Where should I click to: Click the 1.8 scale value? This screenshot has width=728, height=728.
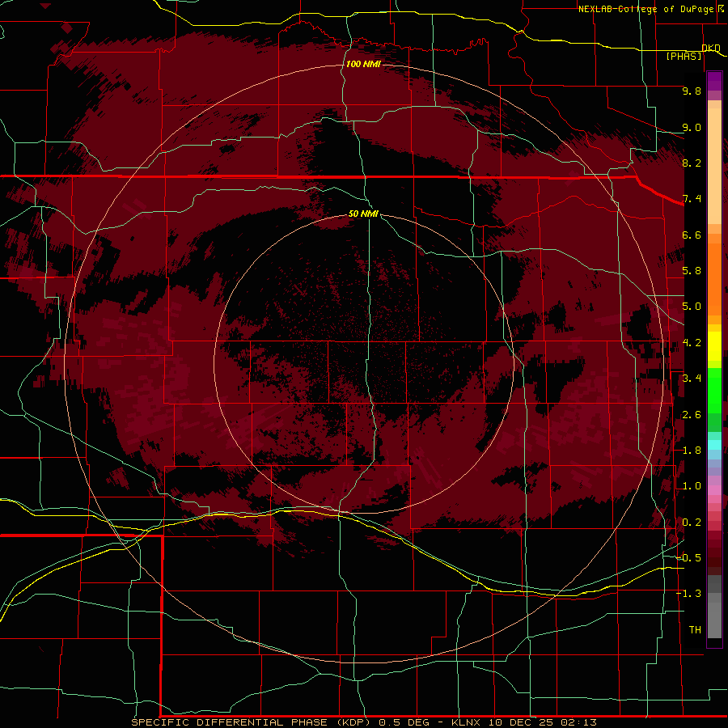point(692,451)
